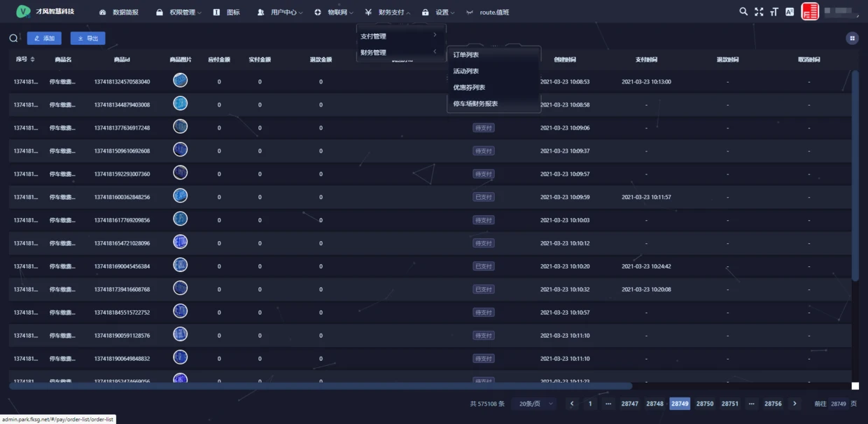This screenshot has width=868, height=424.
Task: Open 活动列表 in the submenu
Action: pos(494,71)
